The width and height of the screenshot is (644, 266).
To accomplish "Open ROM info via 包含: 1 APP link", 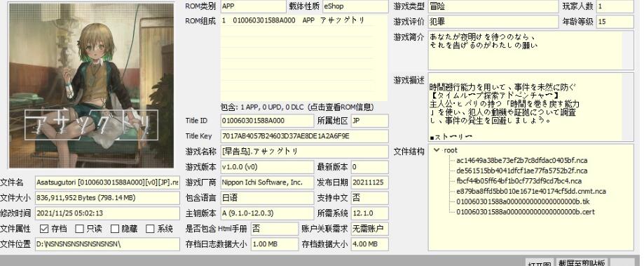I will 297,107.
